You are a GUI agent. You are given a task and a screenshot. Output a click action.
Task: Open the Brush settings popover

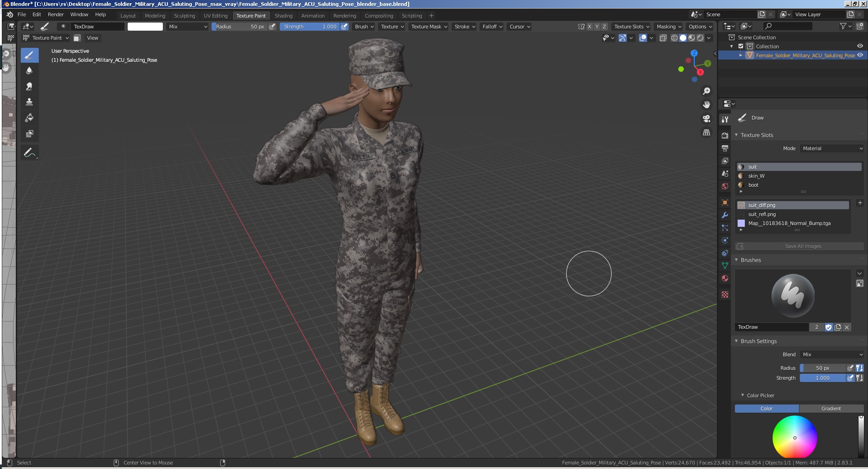tap(365, 27)
